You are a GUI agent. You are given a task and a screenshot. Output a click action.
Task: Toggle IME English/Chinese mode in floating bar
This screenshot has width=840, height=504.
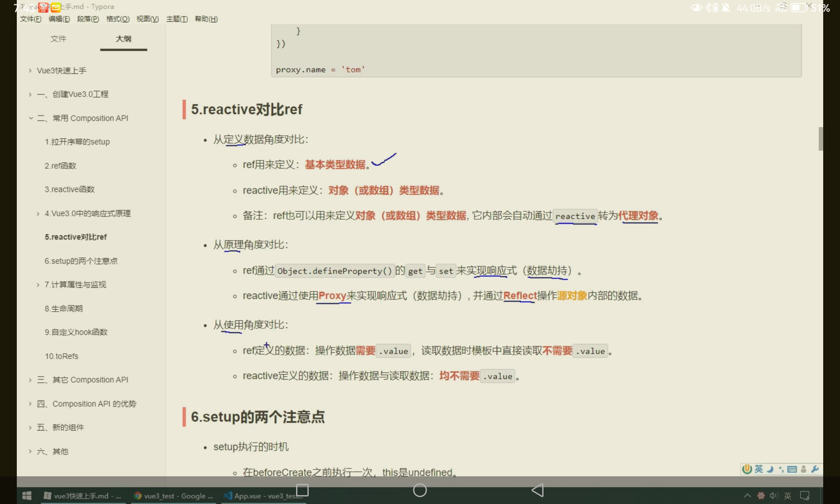(x=759, y=469)
